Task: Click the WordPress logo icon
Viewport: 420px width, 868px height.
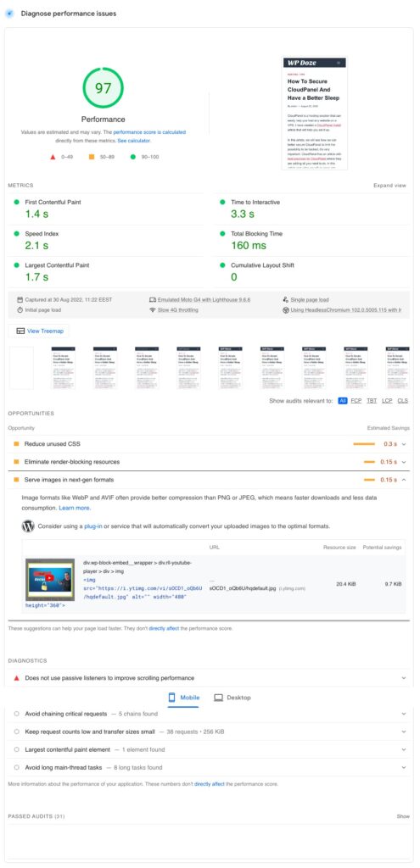Action: 28,526
